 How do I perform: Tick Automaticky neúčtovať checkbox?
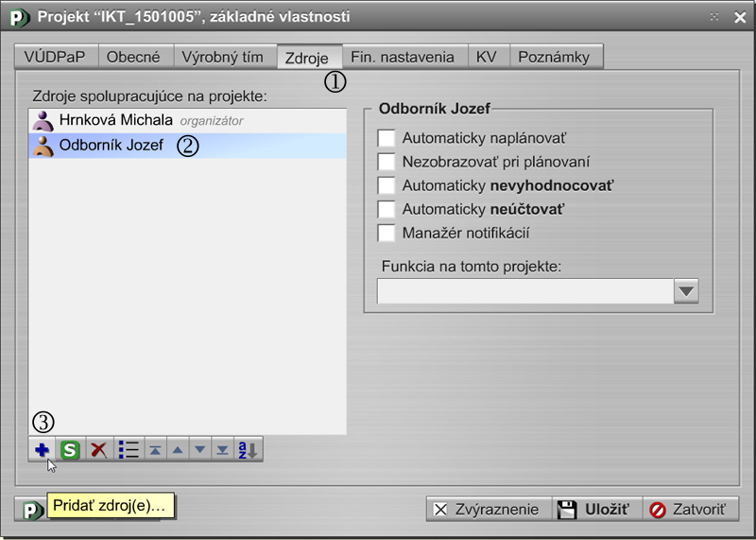[x=386, y=209]
